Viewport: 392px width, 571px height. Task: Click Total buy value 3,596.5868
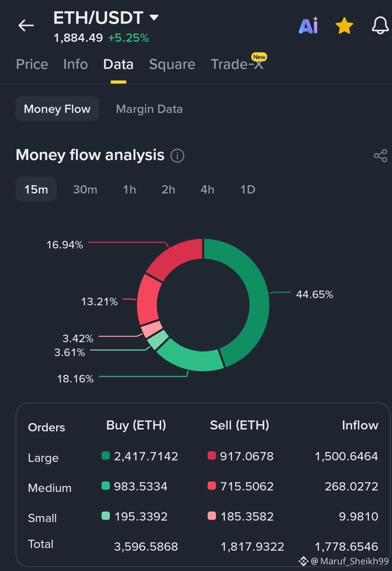pyautogui.click(x=146, y=547)
